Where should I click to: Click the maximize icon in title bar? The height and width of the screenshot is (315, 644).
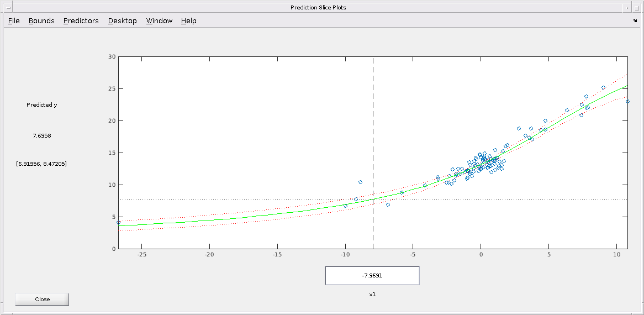pos(636,7)
